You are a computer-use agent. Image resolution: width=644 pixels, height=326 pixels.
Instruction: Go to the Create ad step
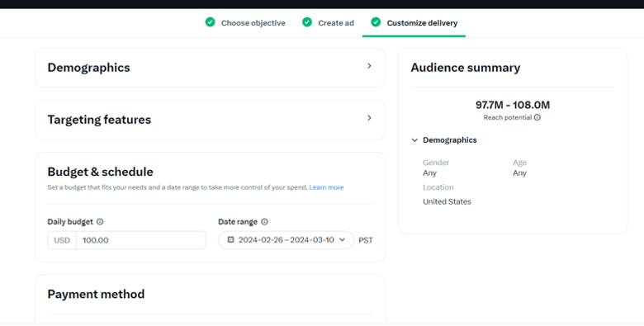tap(335, 23)
